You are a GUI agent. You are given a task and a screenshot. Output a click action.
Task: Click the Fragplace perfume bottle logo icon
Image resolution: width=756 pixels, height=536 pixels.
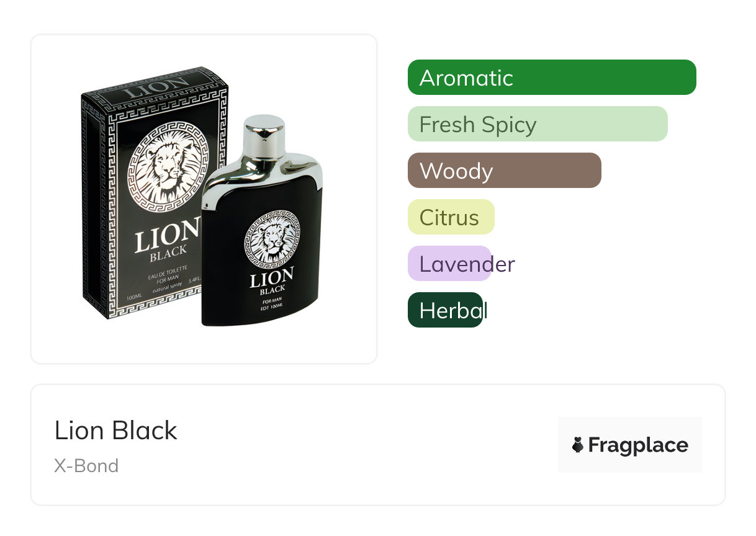(578, 445)
